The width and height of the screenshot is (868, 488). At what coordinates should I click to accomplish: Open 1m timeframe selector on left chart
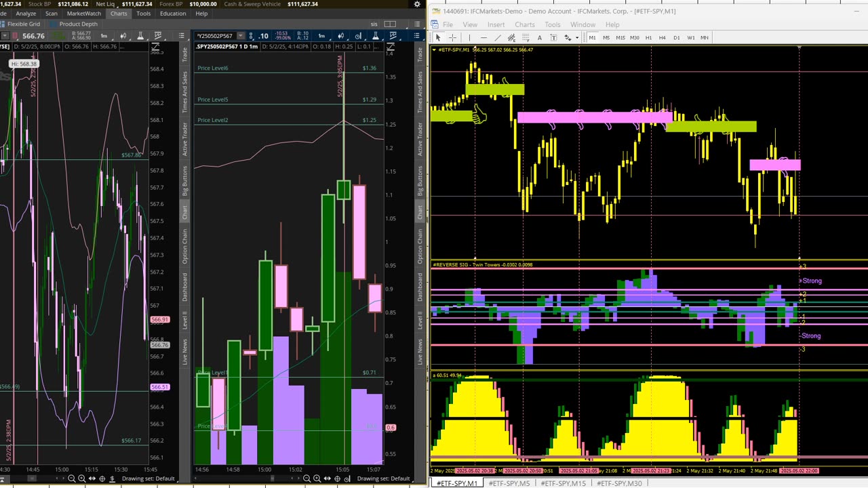click(104, 36)
